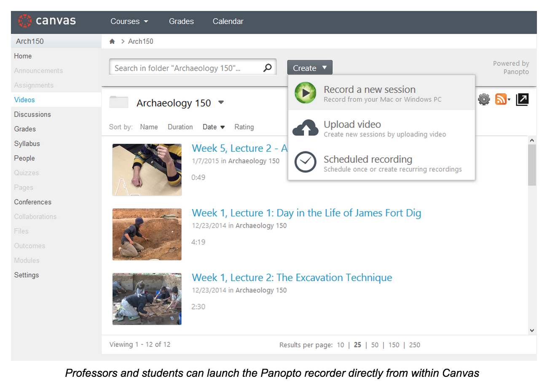Click the James Fort Dig video thumbnail
558x392 pixels.
[x=147, y=234]
